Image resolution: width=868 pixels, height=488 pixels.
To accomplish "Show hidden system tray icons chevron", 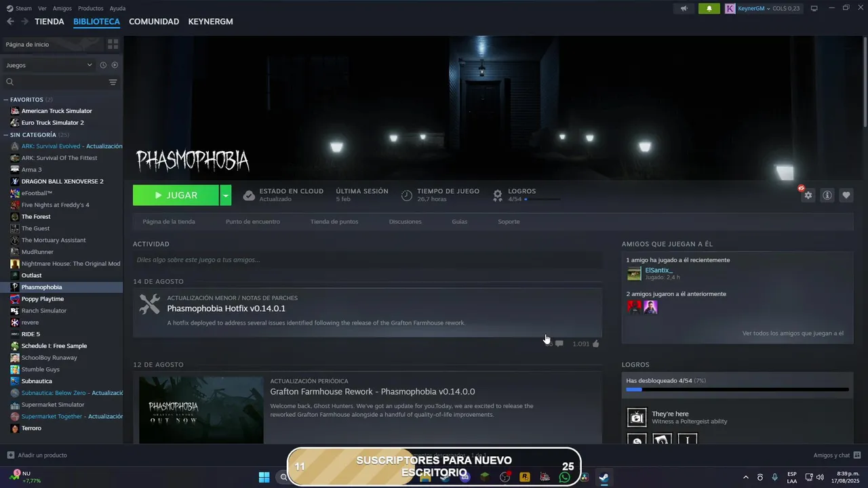I will 746,477.
